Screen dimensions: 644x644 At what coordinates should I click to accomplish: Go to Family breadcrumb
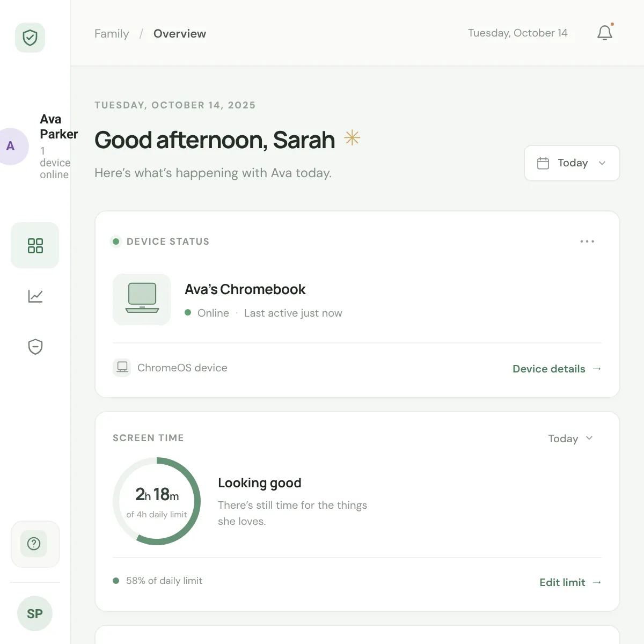click(x=112, y=33)
